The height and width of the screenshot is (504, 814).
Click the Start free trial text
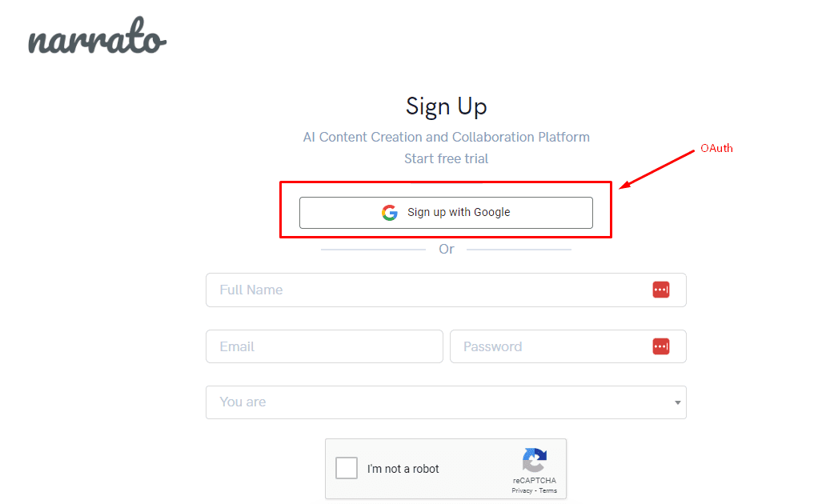[x=447, y=159]
